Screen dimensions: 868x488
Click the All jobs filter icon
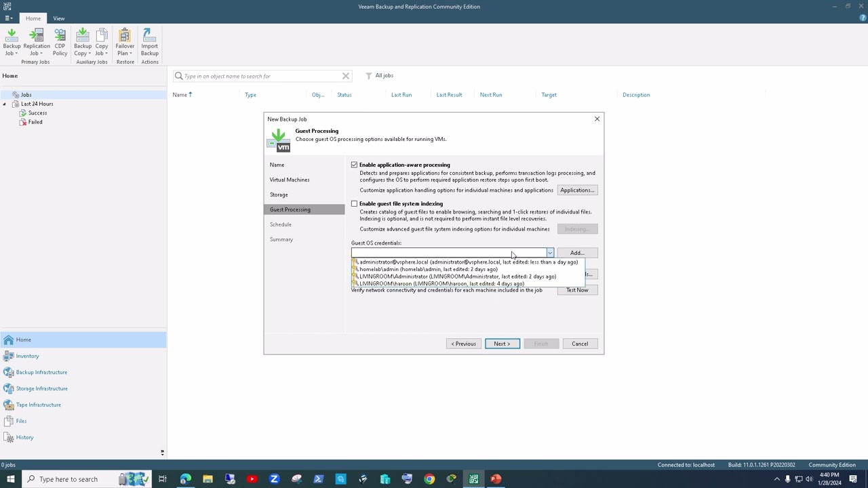369,76
